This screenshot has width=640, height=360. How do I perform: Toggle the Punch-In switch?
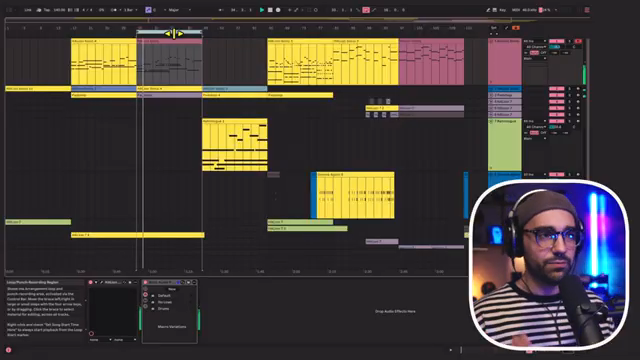(x=358, y=10)
